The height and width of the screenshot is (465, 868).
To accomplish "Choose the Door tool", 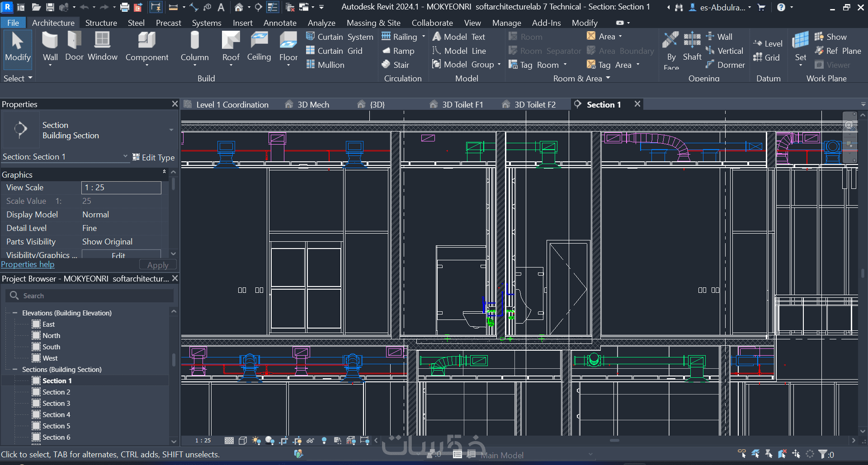I will click(74, 46).
